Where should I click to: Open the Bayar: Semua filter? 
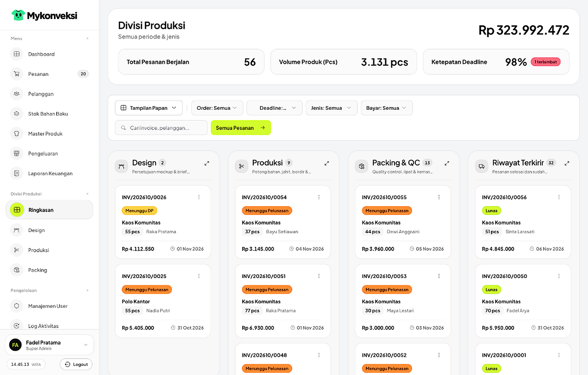pos(386,108)
